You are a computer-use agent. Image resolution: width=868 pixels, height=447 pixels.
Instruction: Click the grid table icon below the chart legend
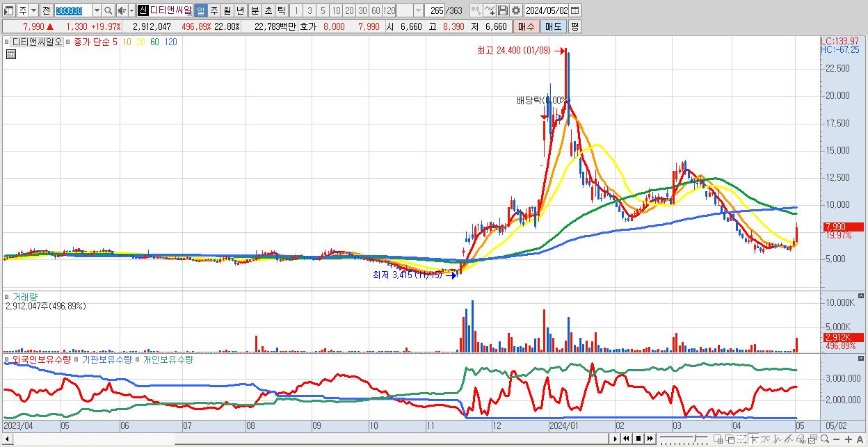(10, 54)
